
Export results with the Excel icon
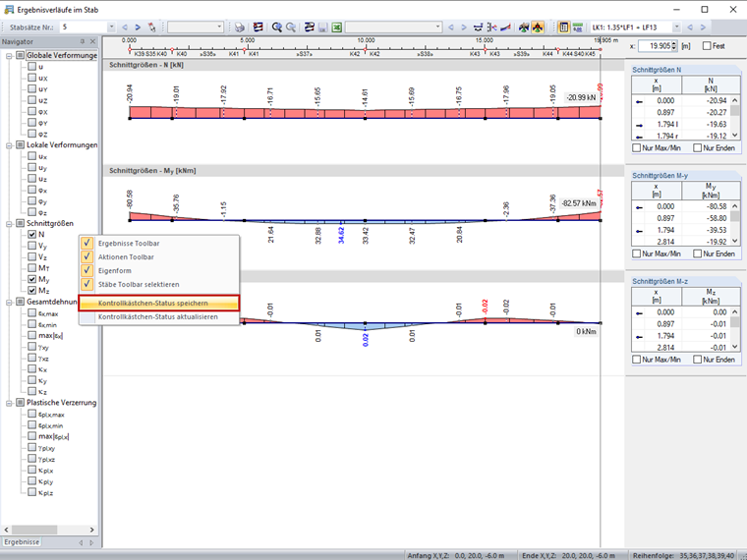[x=336, y=28]
